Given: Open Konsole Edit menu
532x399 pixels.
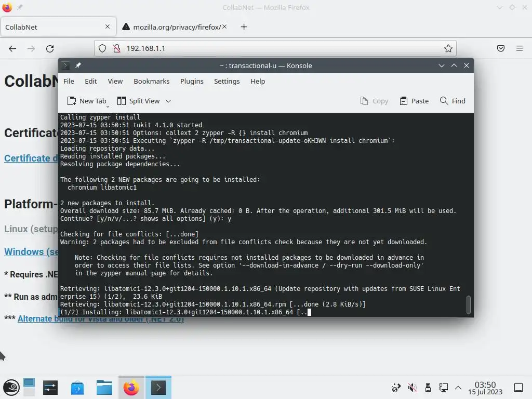Looking at the screenshot, I should pyautogui.click(x=90, y=82).
